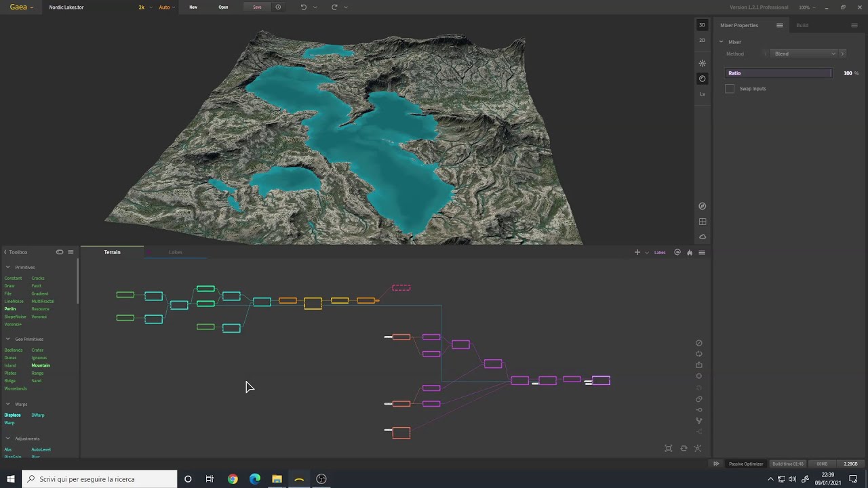Click the refresh loop icon in graph sidebar
This screenshot has height=488, width=868.
coord(699,354)
